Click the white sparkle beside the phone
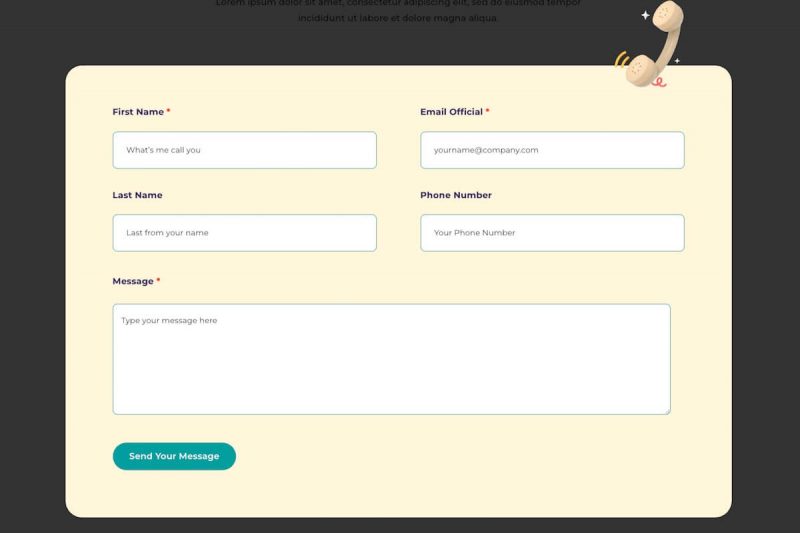This screenshot has height=533, width=800. 645,15
